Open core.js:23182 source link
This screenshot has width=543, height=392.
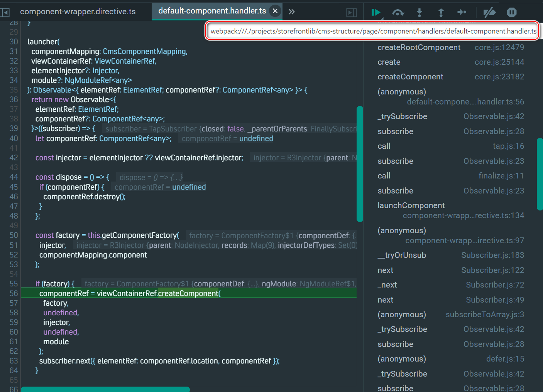pyautogui.click(x=499, y=77)
